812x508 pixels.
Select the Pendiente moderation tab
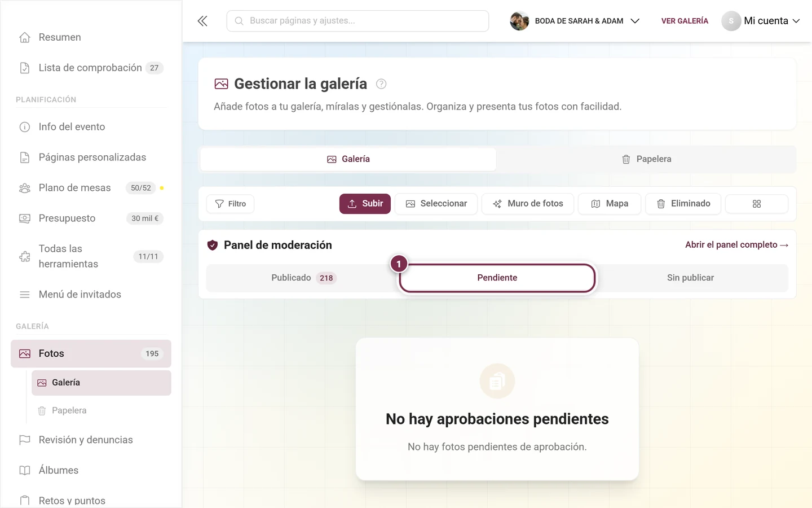tap(497, 278)
